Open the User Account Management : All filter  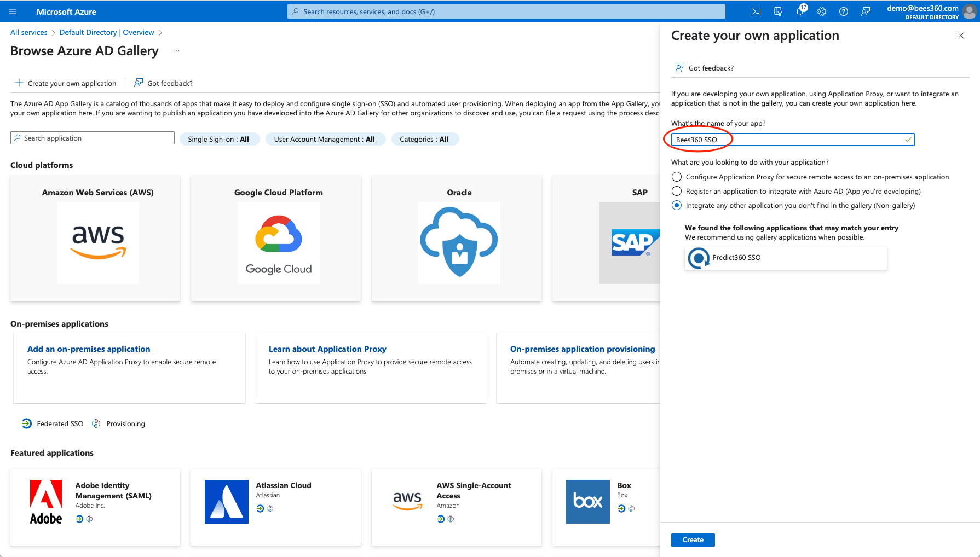(325, 139)
